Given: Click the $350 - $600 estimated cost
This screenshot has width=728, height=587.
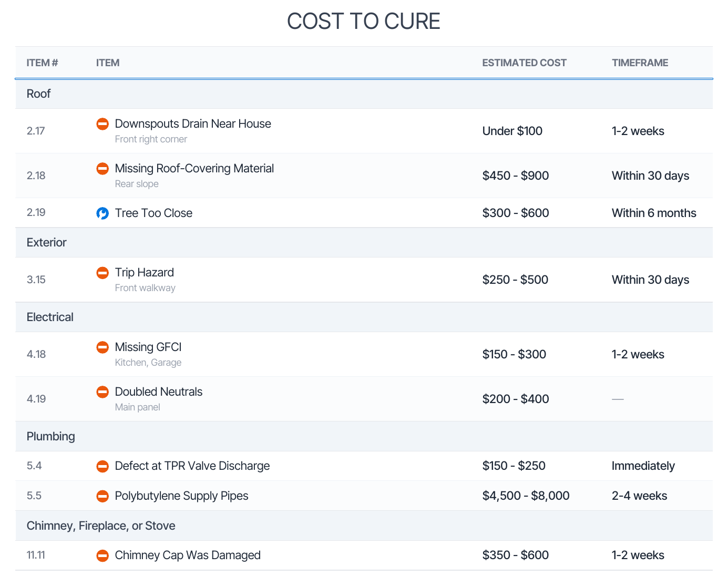Looking at the screenshot, I should pyautogui.click(x=516, y=555).
